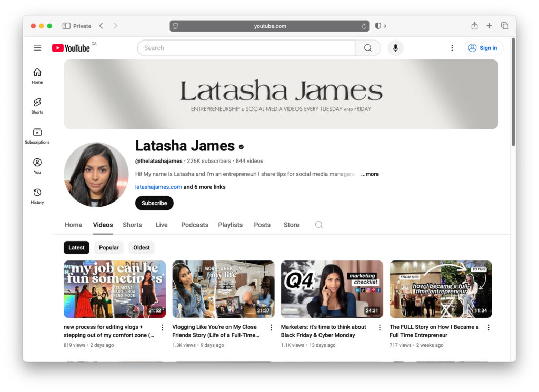Click the Latasha James channel banner
The image size is (539, 392).
click(x=281, y=94)
